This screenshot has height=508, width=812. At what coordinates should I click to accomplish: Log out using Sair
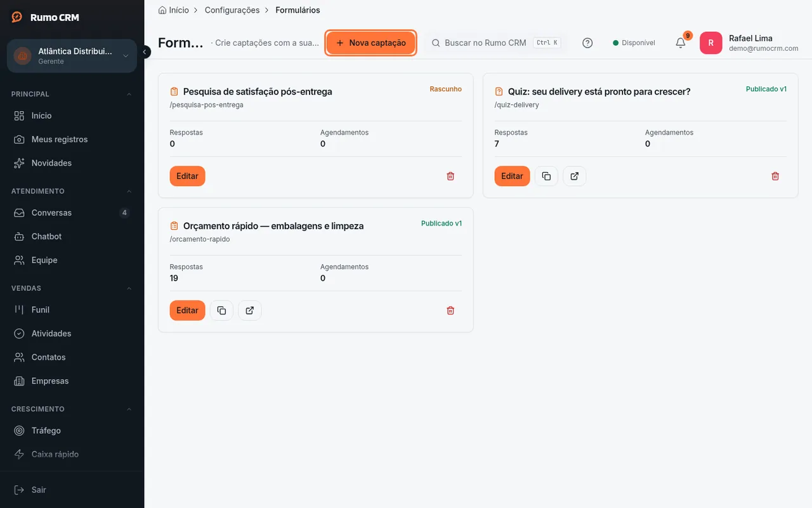point(72,490)
